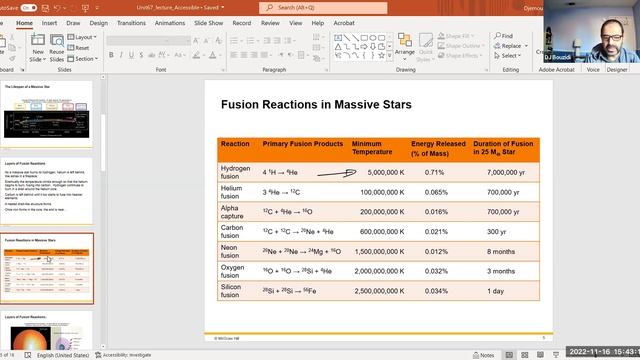
Task: Select Layers of Fusion Reactions text slide thumbnail
Action: pos(47,191)
